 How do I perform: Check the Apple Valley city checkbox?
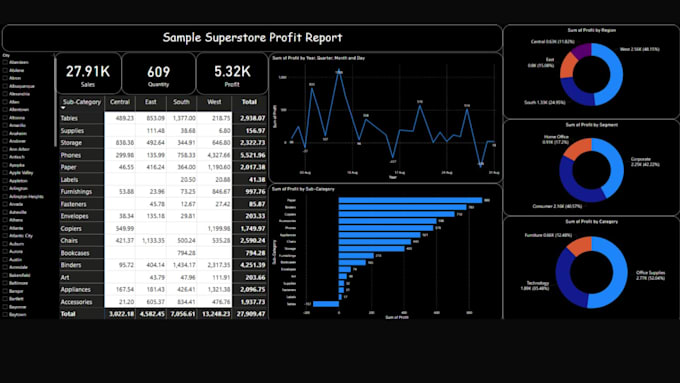tap(5, 173)
